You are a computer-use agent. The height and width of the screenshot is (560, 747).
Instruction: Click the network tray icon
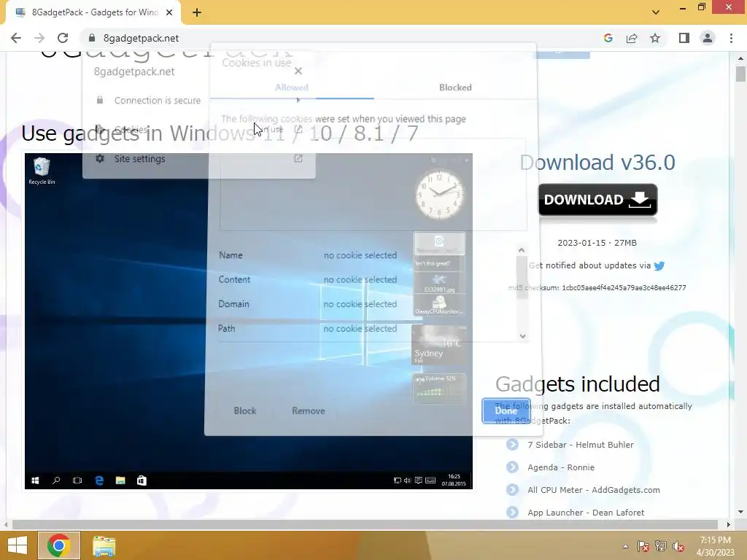[661, 546]
